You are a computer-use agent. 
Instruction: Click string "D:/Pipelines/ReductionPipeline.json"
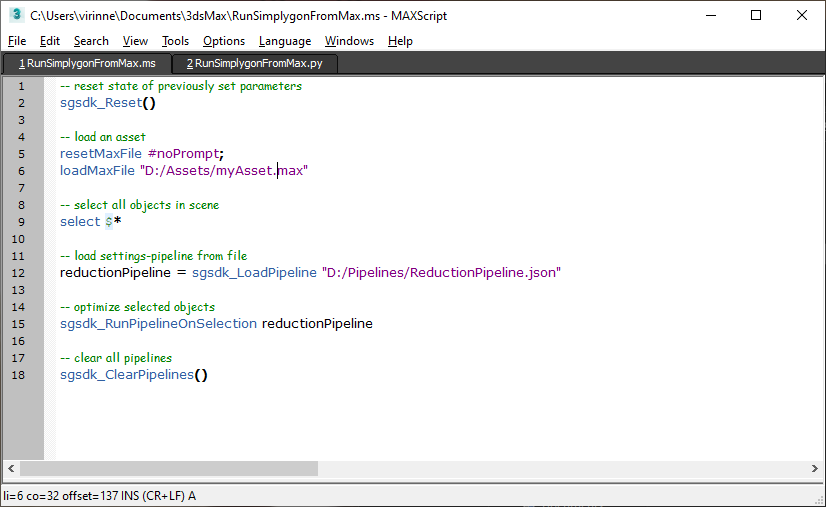coord(441,272)
